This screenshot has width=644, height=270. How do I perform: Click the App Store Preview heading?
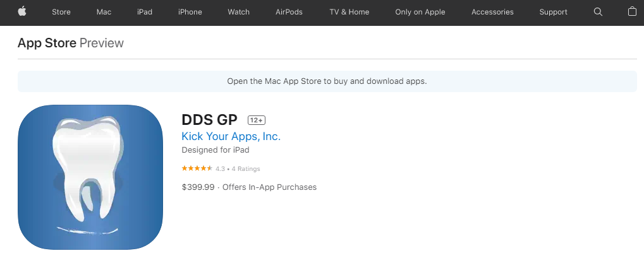(x=71, y=43)
